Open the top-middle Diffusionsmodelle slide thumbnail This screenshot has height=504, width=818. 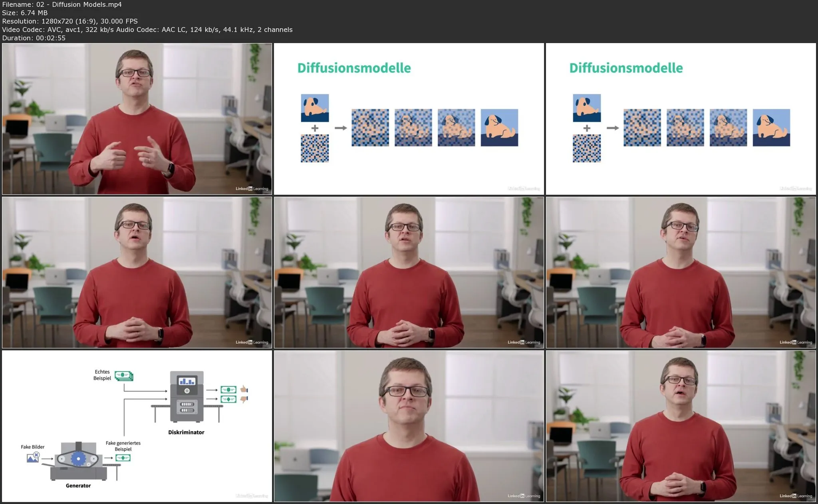409,119
